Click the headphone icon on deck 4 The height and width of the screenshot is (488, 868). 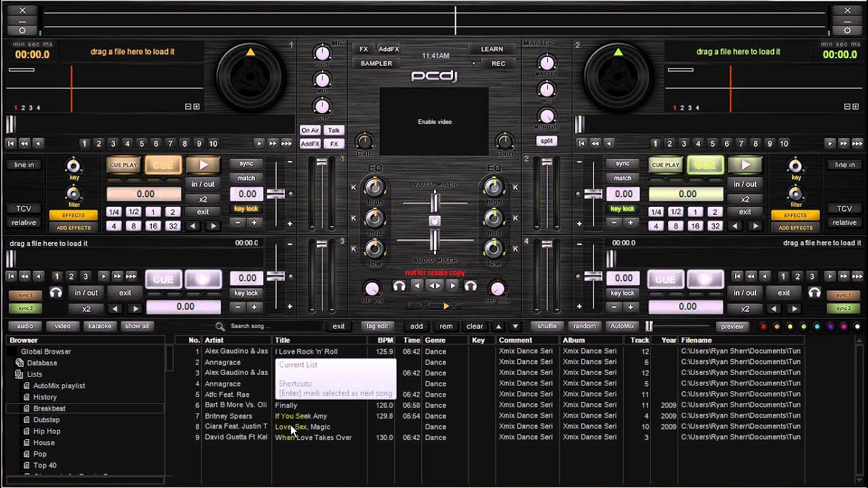814,293
